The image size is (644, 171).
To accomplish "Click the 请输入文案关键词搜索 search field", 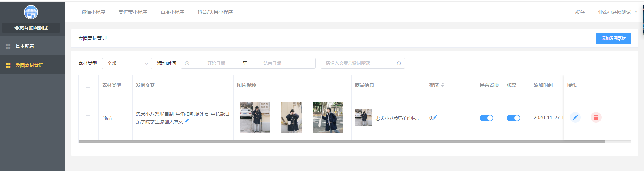I will pyautogui.click(x=363, y=63).
